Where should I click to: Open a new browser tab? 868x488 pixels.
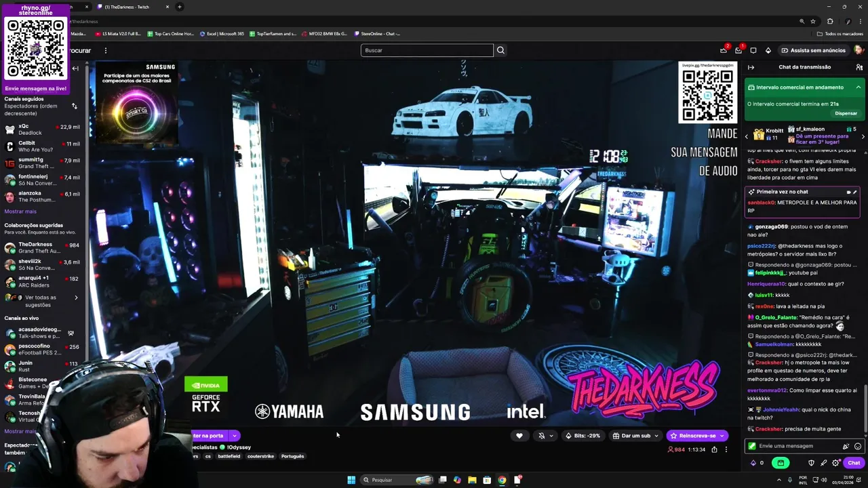point(180,7)
